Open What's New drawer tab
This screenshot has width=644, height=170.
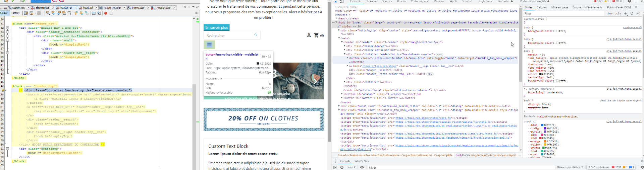tap(362, 161)
